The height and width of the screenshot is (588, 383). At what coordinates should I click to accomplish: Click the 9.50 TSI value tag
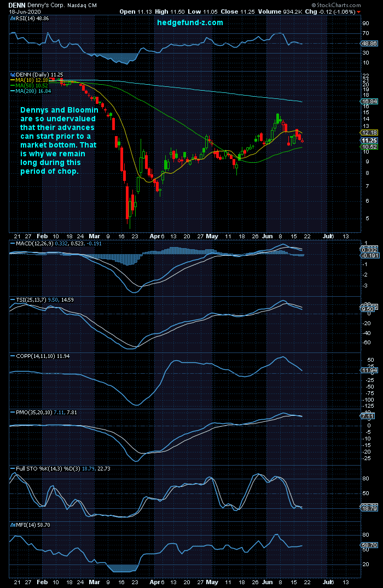[x=368, y=309]
